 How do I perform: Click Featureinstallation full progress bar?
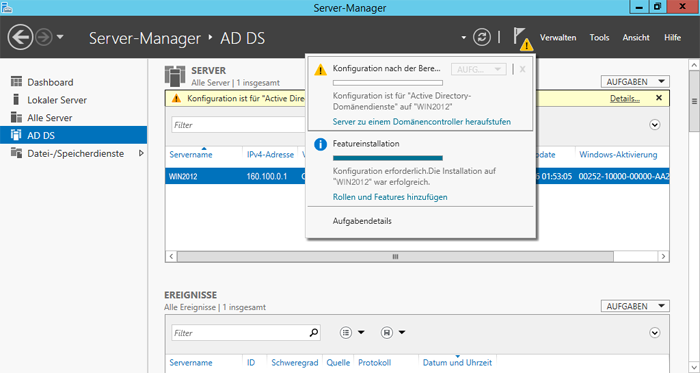coord(388,157)
